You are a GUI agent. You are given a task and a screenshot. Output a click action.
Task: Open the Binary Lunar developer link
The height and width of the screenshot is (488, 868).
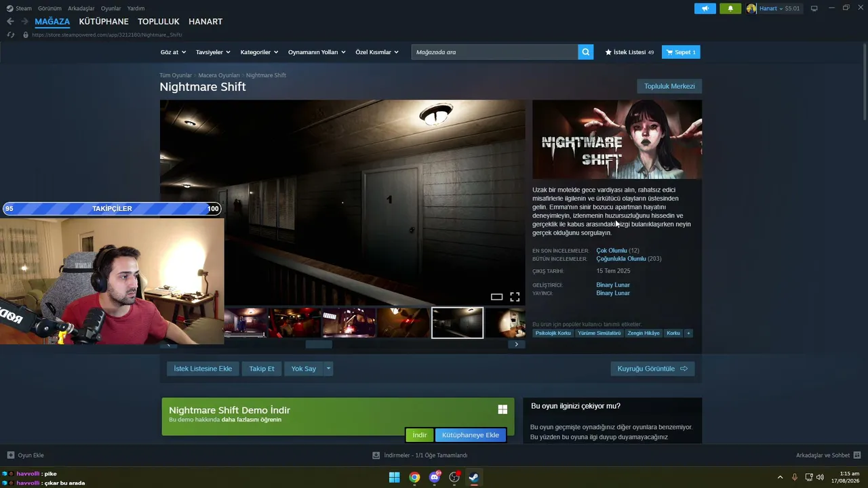613,285
